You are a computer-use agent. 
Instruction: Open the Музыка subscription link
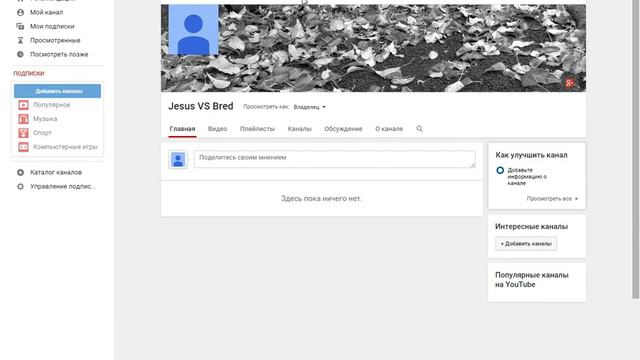coord(45,119)
